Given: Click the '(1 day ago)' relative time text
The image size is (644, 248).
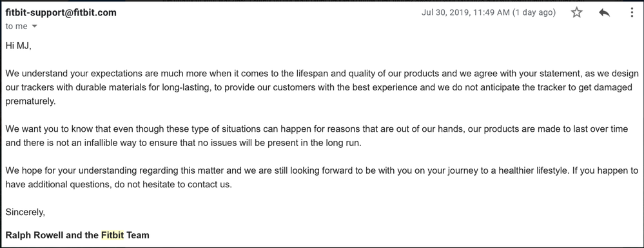Looking at the screenshot, I should click(534, 12).
